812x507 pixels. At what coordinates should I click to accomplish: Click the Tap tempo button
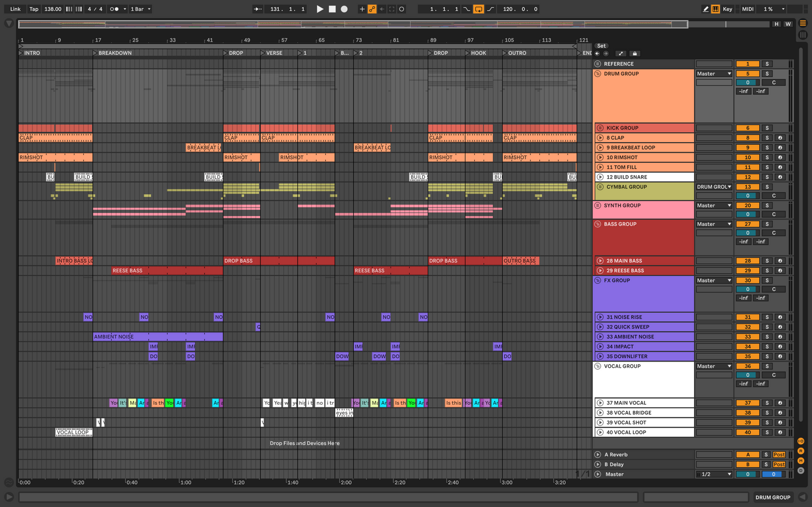[x=34, y=9]
